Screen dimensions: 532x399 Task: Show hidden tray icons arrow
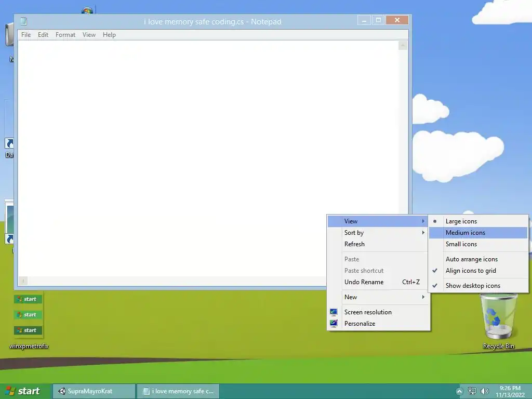(459, 392)
